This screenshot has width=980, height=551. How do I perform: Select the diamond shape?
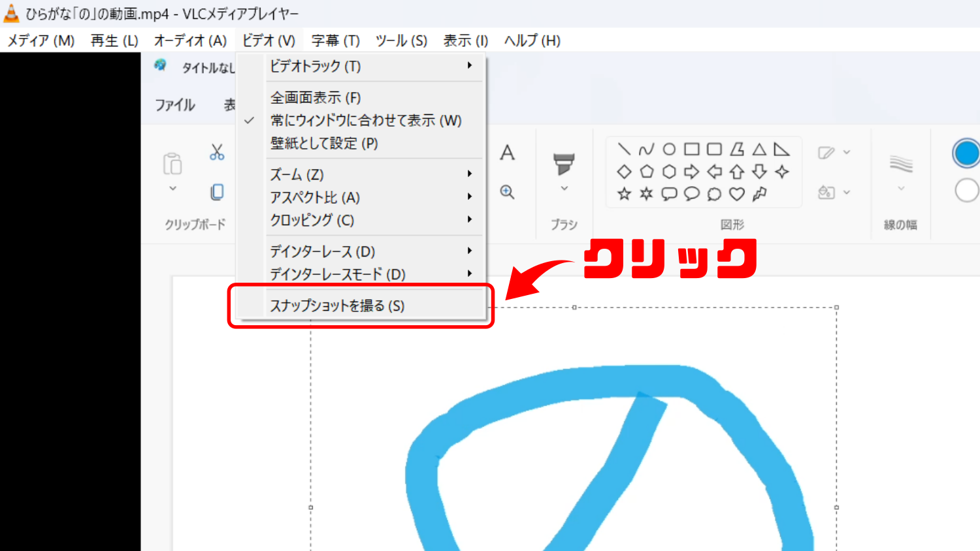[x=624, y=172]
